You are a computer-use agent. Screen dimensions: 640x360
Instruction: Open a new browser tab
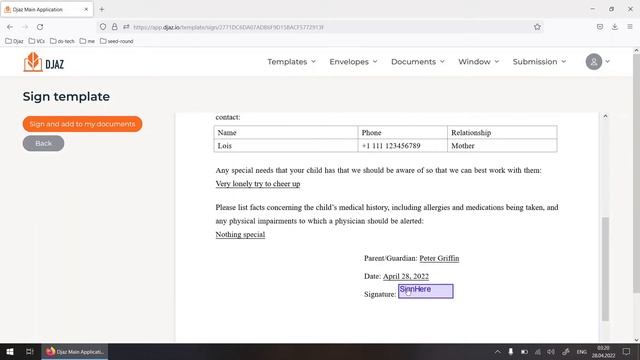(102, 9)
